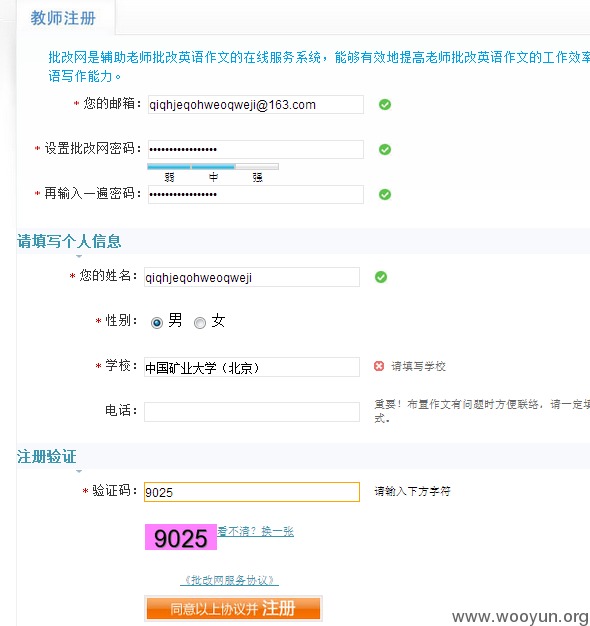Open the 《批改网服务协议》 link
Screen dimensions: 590x626
[230, 580]
